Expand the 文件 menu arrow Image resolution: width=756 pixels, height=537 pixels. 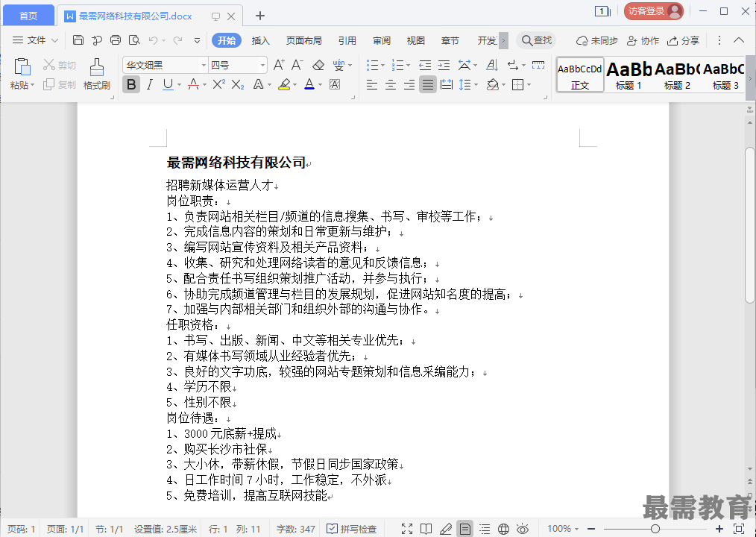54,40
